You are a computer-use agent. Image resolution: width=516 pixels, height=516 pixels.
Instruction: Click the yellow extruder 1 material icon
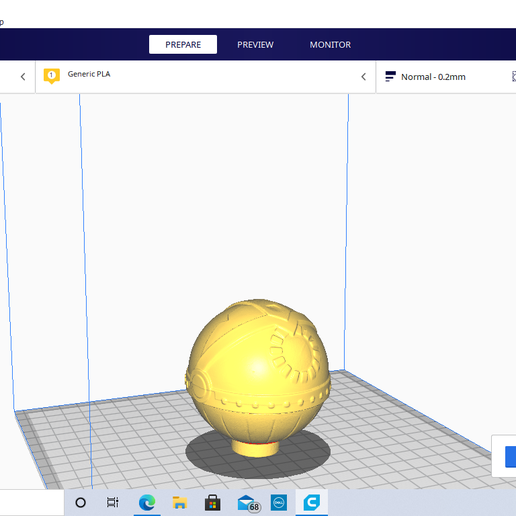(x=52, y=76)
